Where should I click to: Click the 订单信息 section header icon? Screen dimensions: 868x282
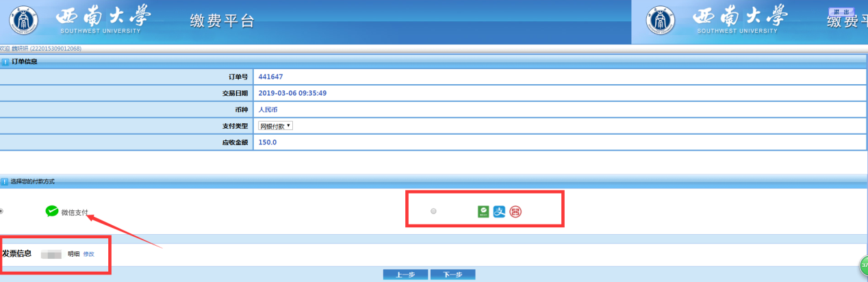coord(5,62)
